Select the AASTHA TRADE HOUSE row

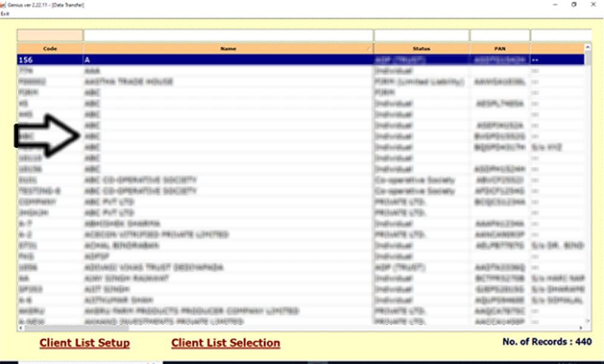coord(181,81)
